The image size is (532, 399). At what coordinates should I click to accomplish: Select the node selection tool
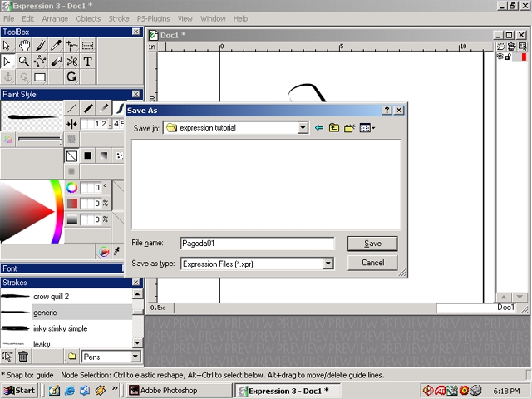(7, 62)
